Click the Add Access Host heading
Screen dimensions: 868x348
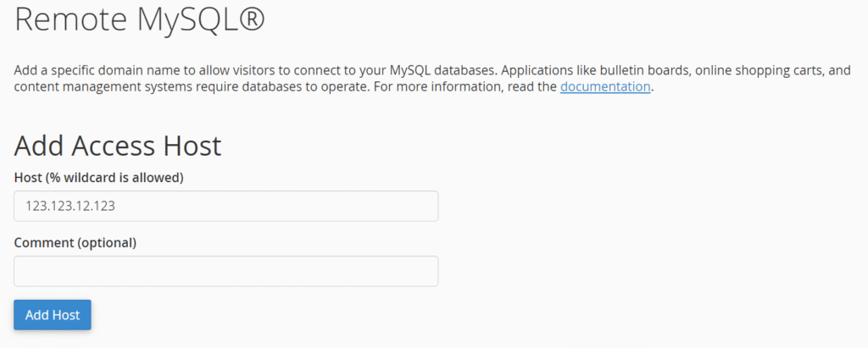pos(118,146)
